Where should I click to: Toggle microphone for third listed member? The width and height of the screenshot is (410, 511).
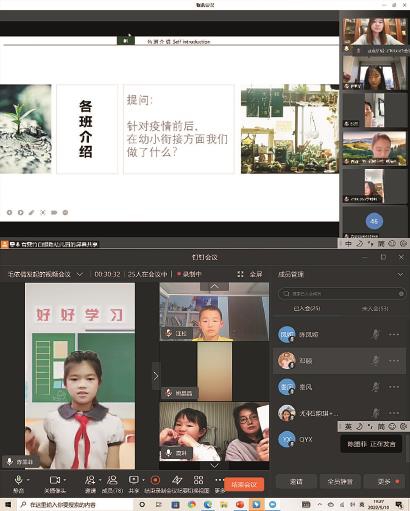[376, 387]
